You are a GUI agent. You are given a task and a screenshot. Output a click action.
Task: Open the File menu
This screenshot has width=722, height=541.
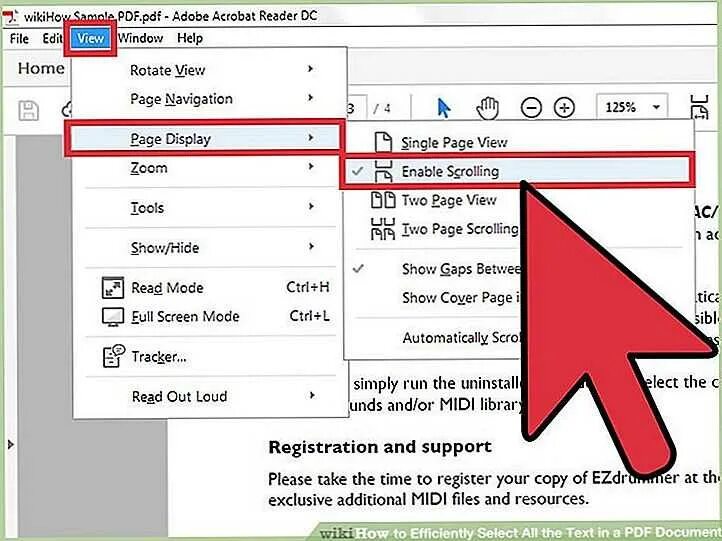click(19, 38)
